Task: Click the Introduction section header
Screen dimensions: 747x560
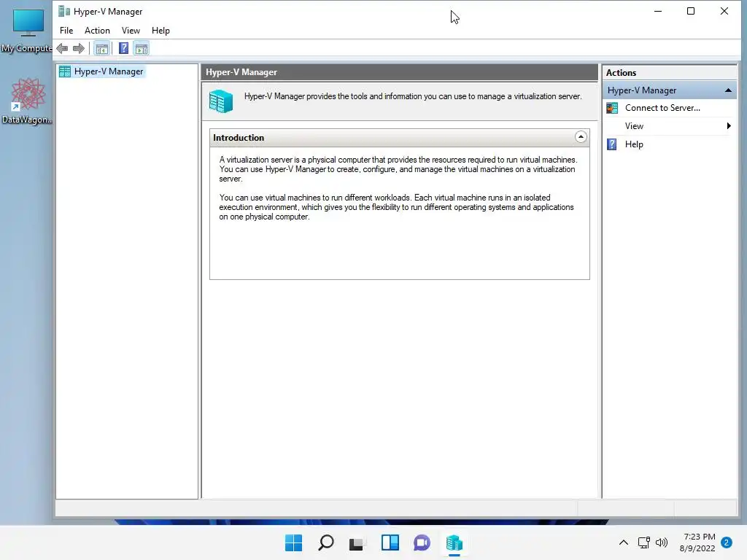Action: coord(399,138)
